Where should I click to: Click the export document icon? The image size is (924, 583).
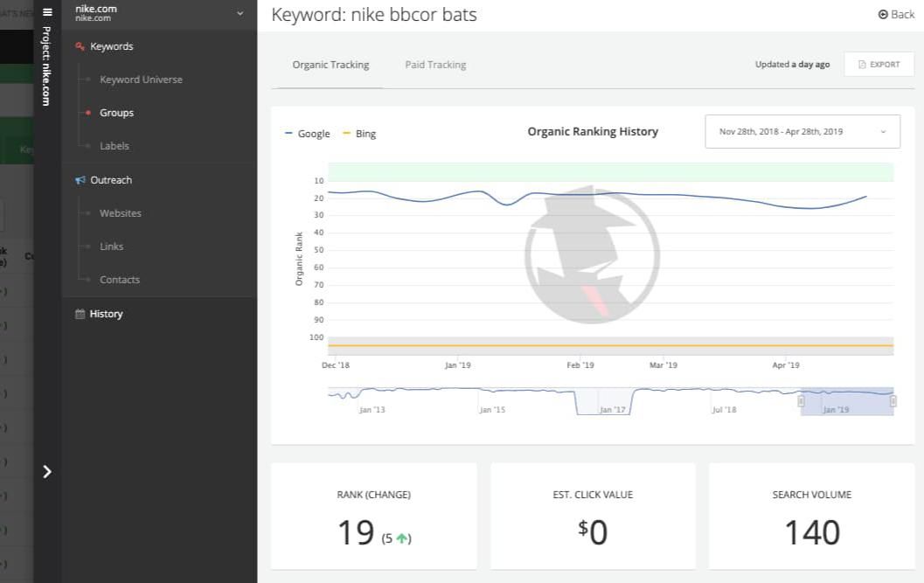(862, 65)
